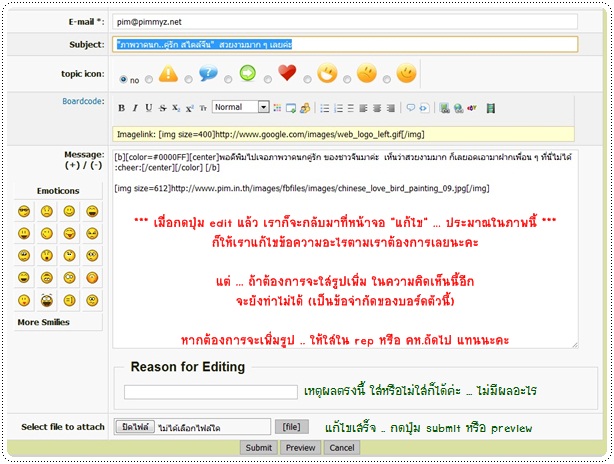Apply underline formatting from toolbar
Image resolution: width=614 pixels, height=464 pixels.
click(148, 108)
